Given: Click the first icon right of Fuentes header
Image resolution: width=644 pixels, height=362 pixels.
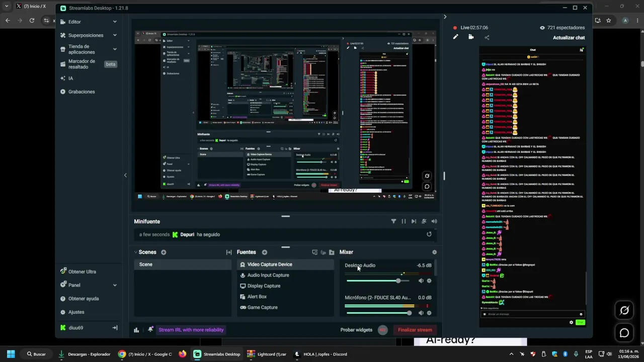Looking at the screenshot, I should (315, 252).
